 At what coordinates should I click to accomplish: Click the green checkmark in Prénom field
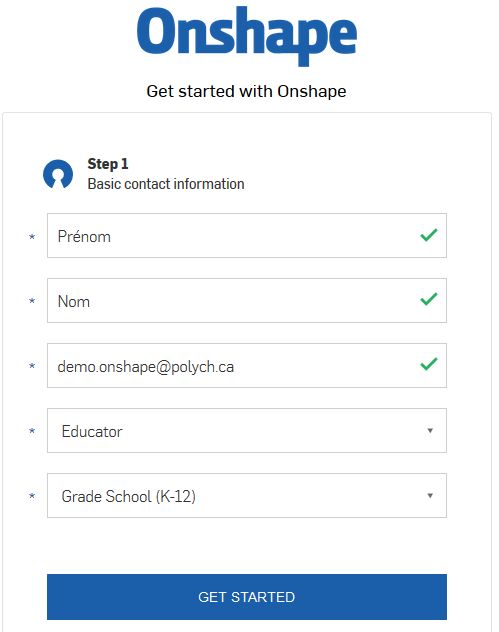click(428, 235)
